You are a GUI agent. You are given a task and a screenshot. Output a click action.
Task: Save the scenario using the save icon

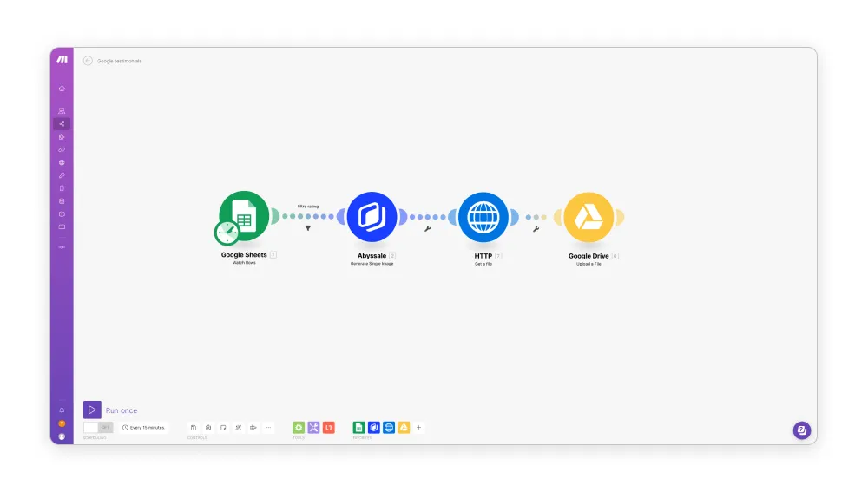coord(194,427)
